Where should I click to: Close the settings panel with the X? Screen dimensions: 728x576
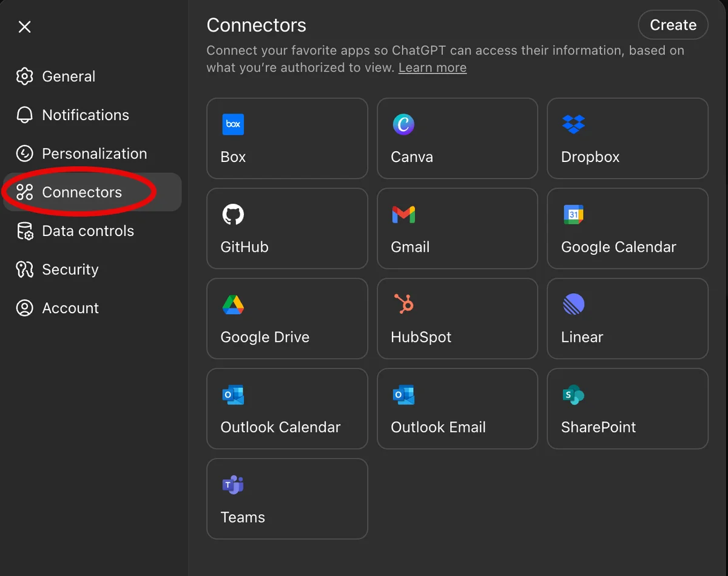point(24,27)
